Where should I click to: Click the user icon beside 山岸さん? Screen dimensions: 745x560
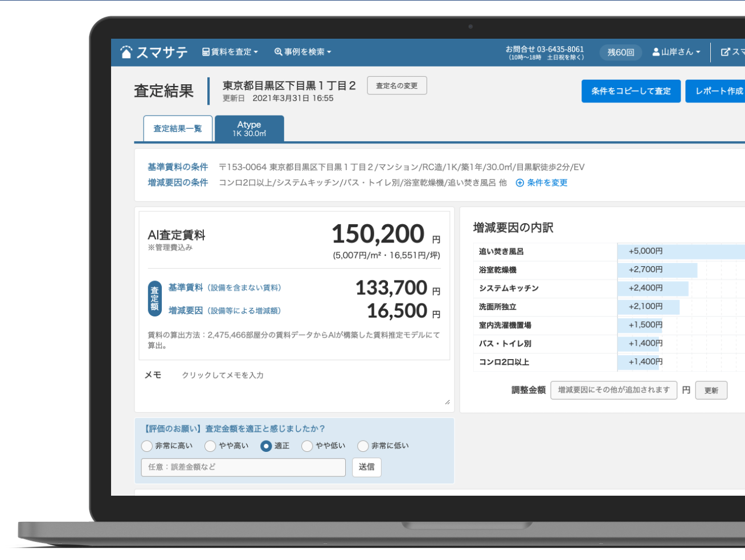(656, 52)
